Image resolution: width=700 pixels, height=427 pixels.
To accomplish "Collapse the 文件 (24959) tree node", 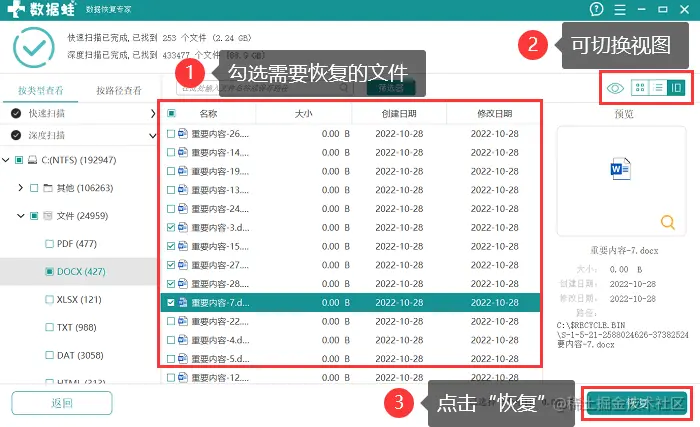I will (21, 216).
